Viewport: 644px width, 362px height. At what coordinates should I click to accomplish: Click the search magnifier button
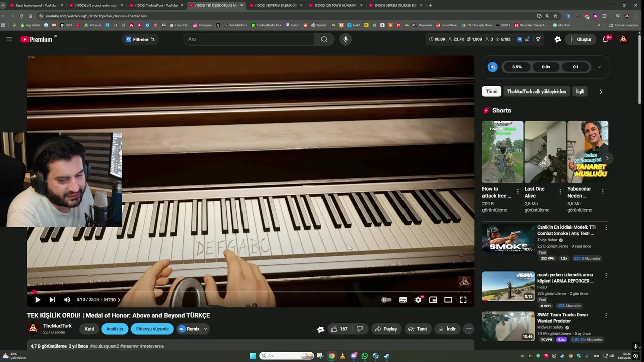324,39
